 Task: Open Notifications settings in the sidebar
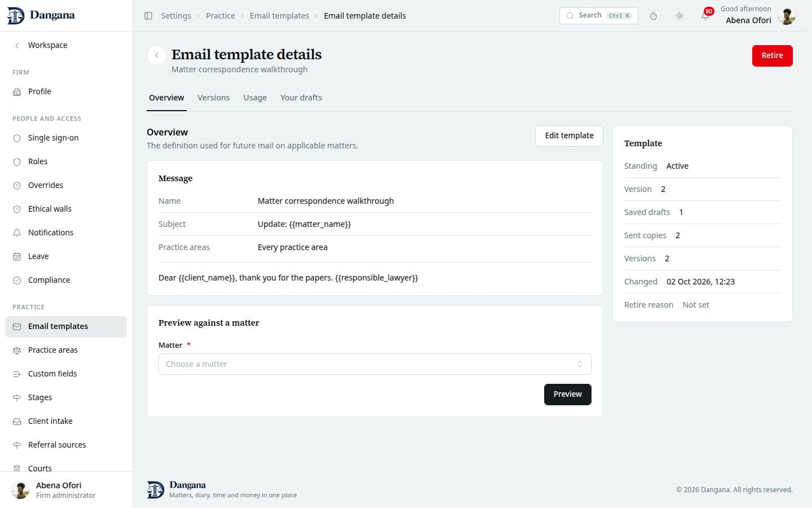66,233
